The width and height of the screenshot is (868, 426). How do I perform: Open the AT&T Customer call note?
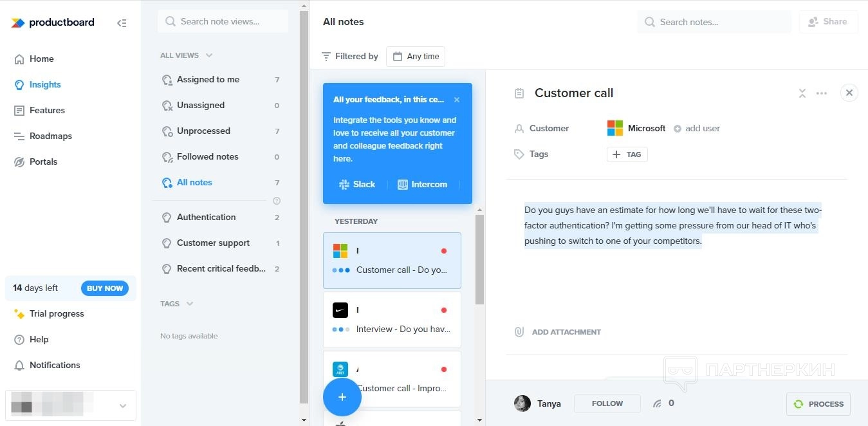[392, 379]
